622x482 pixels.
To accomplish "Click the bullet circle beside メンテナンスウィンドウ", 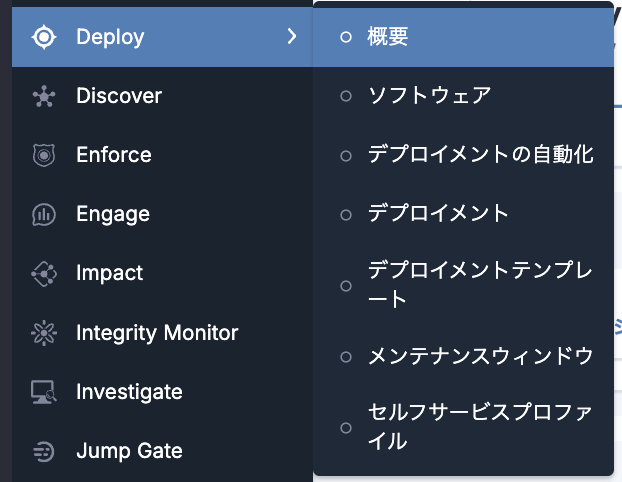I will click(346, 356).
